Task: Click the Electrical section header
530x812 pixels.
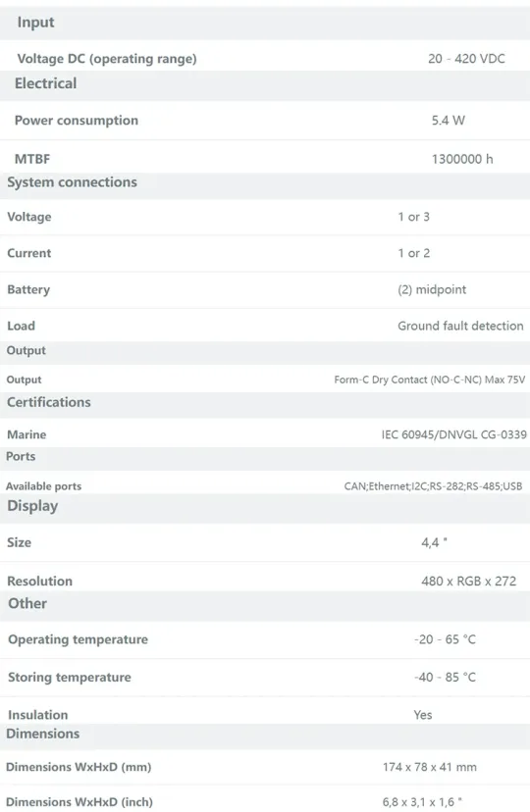Action: click(x=45, y=83)
